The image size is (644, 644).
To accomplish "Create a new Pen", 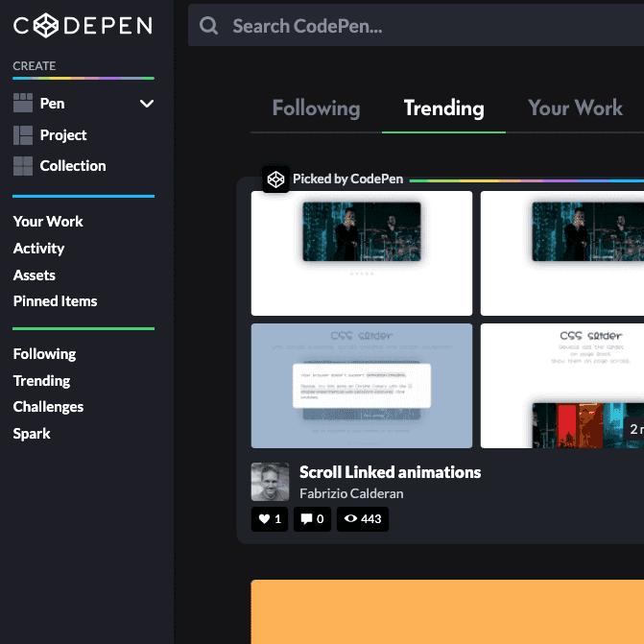I will (x=52, y=104).
